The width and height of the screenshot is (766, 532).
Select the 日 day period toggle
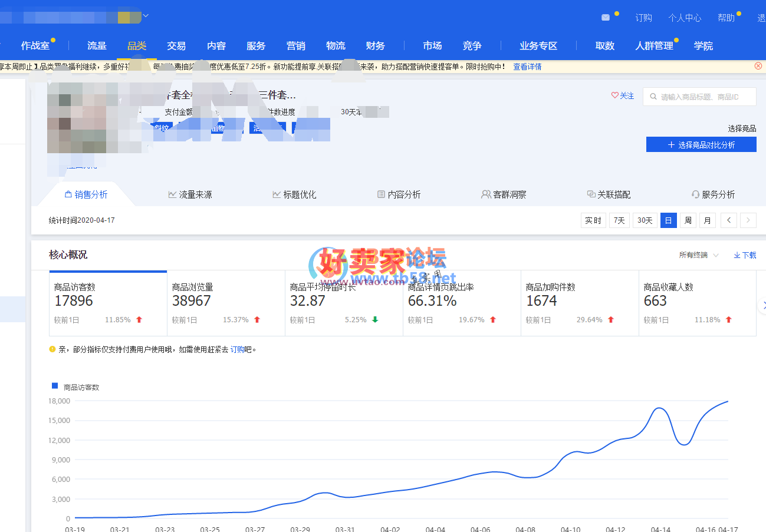pyautogui.click(x=668, y=220)
